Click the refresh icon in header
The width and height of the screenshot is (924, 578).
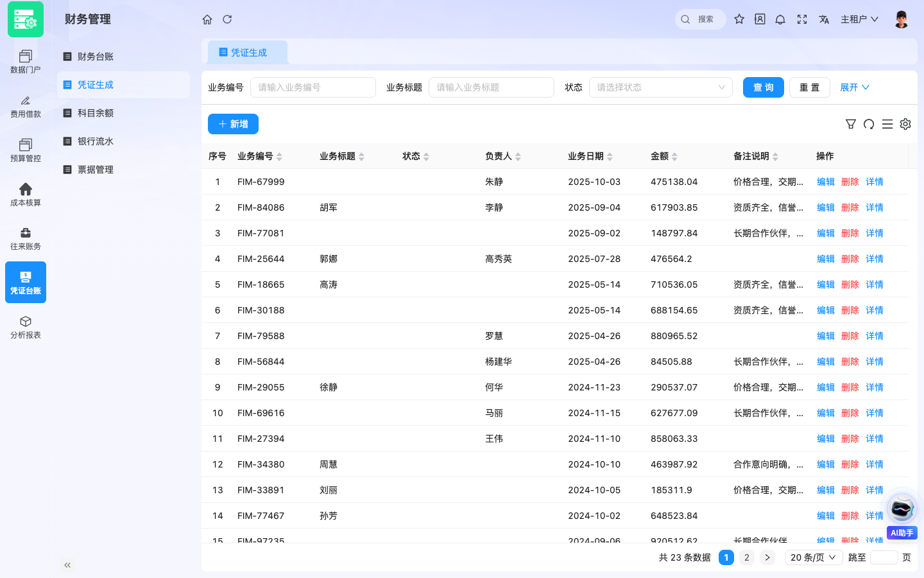pos(227,19)
